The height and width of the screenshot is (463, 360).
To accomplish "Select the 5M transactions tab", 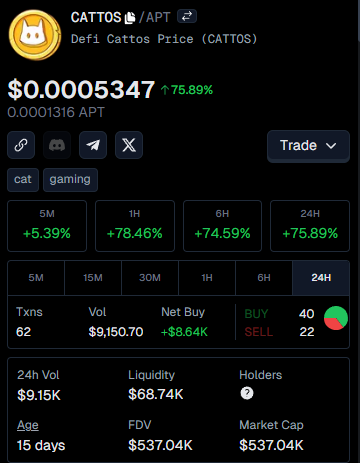I will [36, 278].
